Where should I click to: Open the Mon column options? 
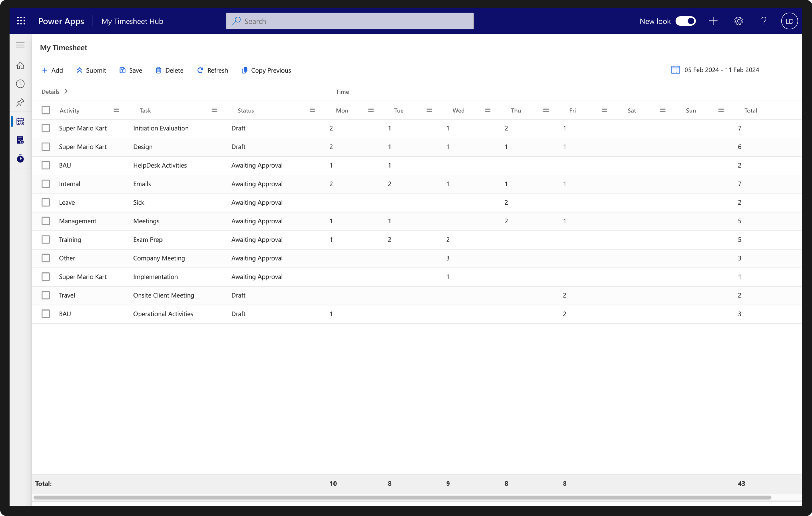click(x=371, y=110)
